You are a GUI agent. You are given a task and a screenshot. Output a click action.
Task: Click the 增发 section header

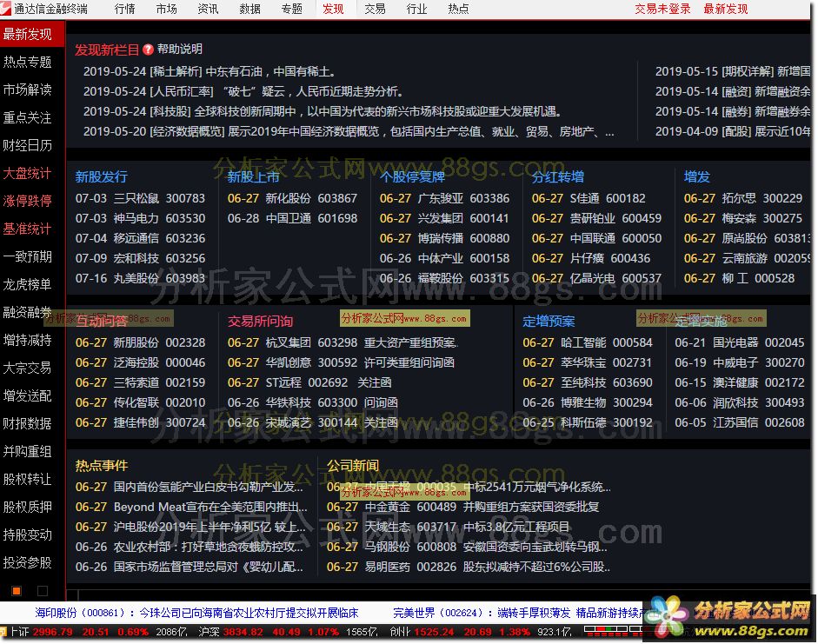(x=697, y=176)
